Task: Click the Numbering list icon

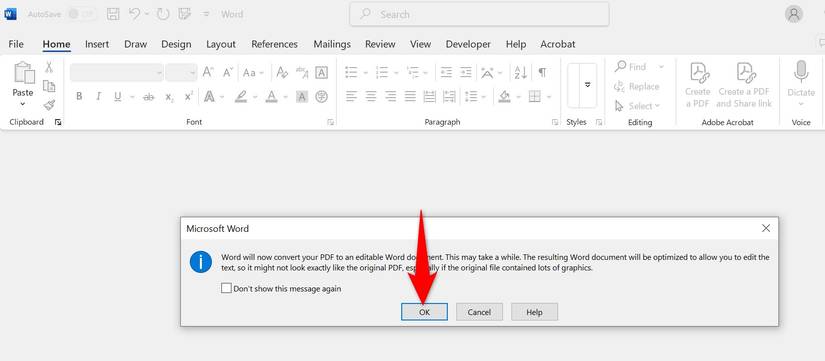Action: click(382, 73)
